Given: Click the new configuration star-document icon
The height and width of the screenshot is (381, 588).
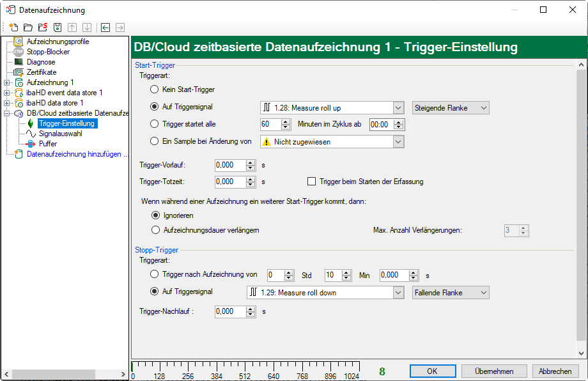Looking at the screenshot, I should coord(13,27).
